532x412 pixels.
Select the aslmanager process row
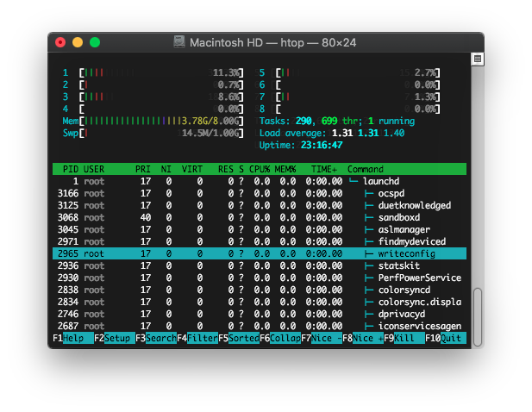(x=260, y=229)
